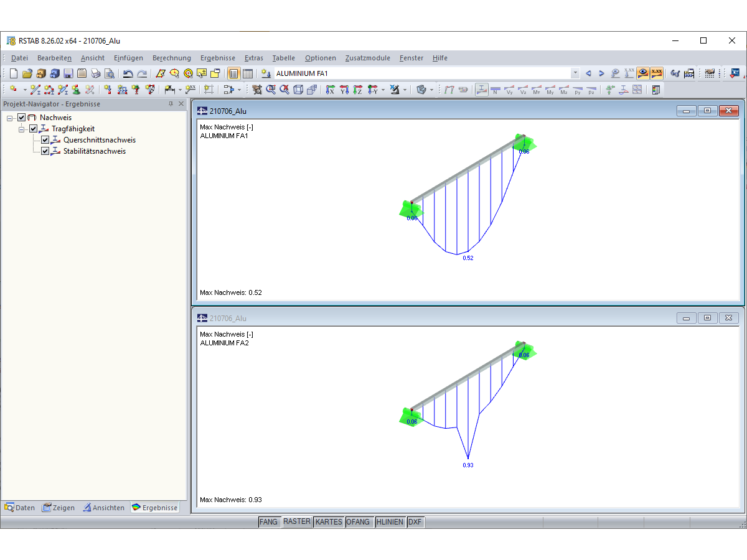Switch to the Zeigen navigator tab
The height and width of the screenshot is (560, 747).
click(x=59, y=508)
